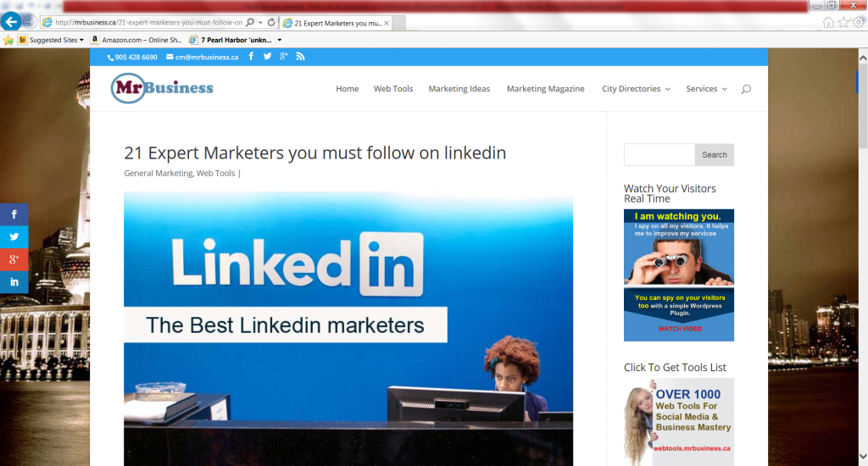Click the vertical scrollbar thumb
Viewport: 868px width, 466px height.
(862, 105)
